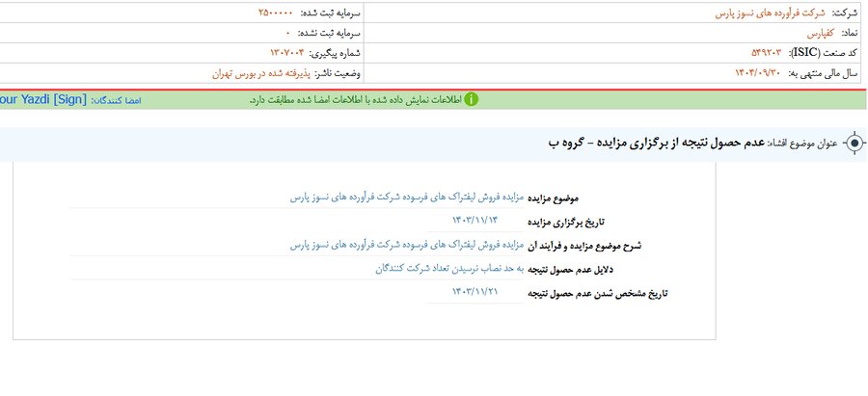Select title 'عدم حصول نتیجه از برگزاری مزایده - گروه ب'
Screen dimensions: 868x396
tap(656, 144)
